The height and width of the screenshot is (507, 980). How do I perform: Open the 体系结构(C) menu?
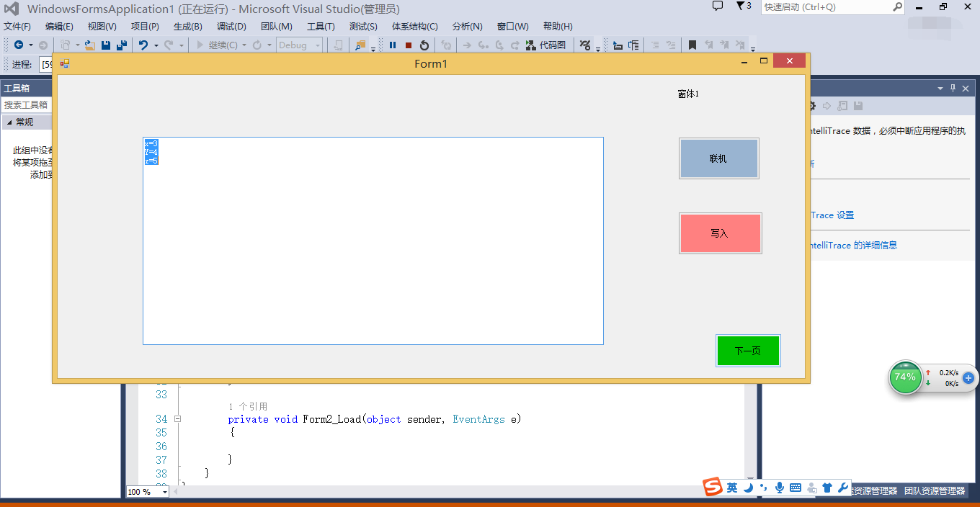(415, 27)
